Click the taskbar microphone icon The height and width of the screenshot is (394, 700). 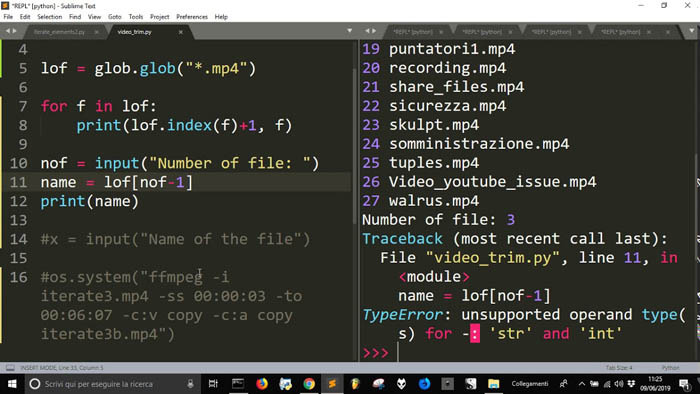(190, 384)
